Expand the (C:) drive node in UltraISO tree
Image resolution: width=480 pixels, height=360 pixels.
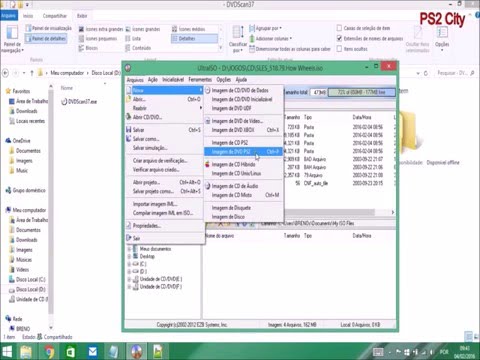[x=129, y=264]
